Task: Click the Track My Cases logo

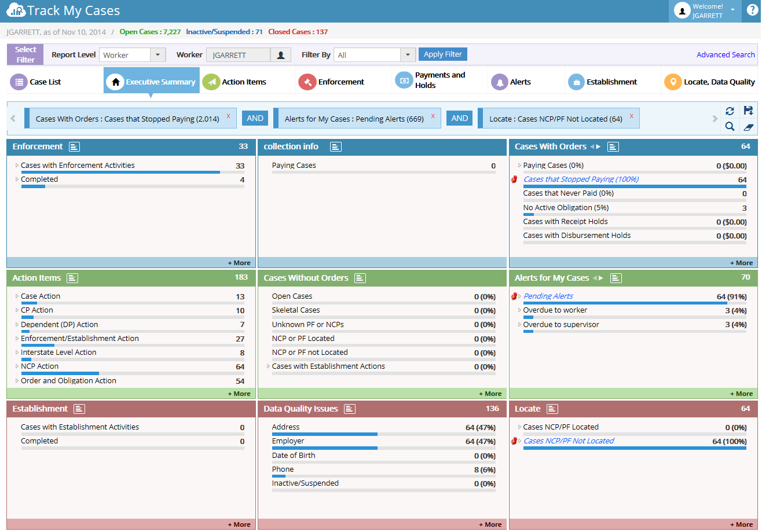Action: pyautogui.click(x=64, y=10)
